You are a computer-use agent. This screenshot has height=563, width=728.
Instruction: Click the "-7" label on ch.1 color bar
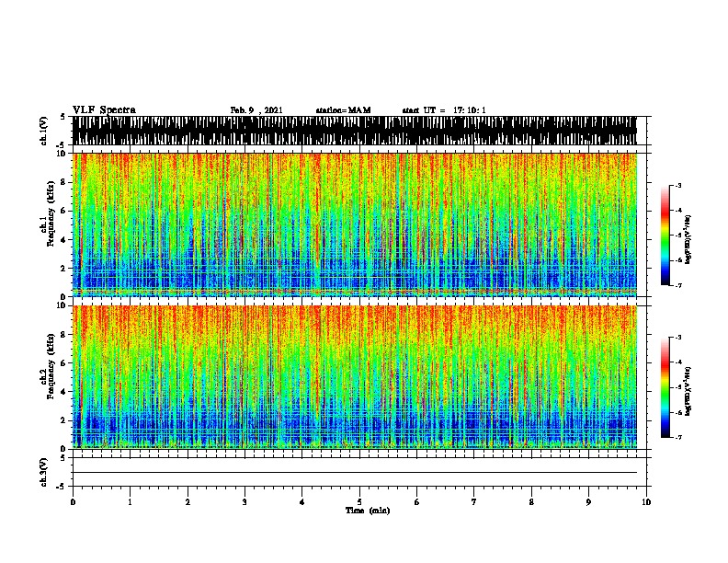click(677, 285)
